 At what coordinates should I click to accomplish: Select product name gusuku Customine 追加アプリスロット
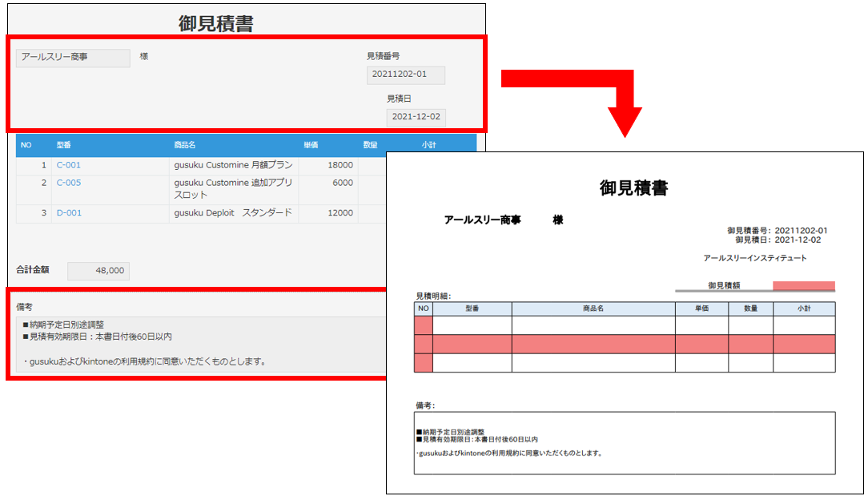(x=233, y=189)
